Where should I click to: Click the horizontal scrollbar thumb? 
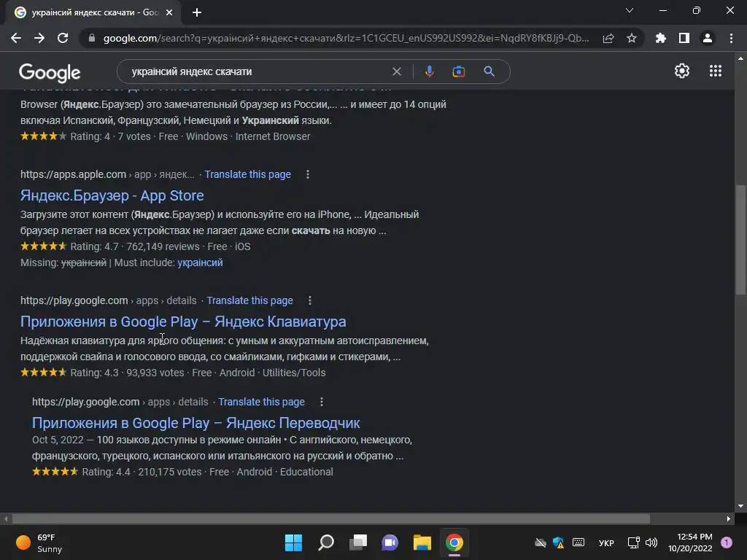point(331,518)
